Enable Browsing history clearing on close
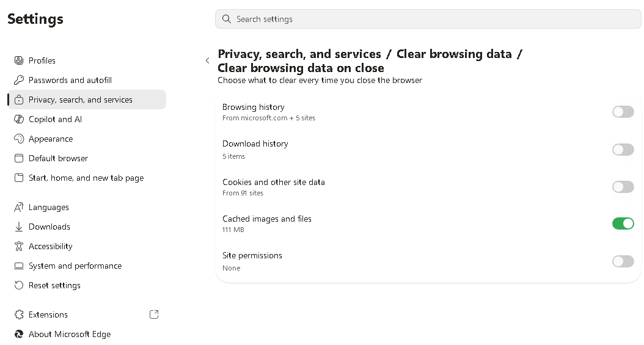The height and width of the screenshot is (345, 644). click(x=623, y=112)
